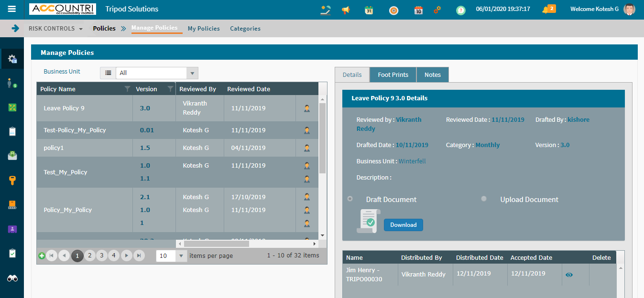Viewport: 644px width, 298px height.
Task: Open the conveyor box sidebar icon
Action: (x=12, y=205)
